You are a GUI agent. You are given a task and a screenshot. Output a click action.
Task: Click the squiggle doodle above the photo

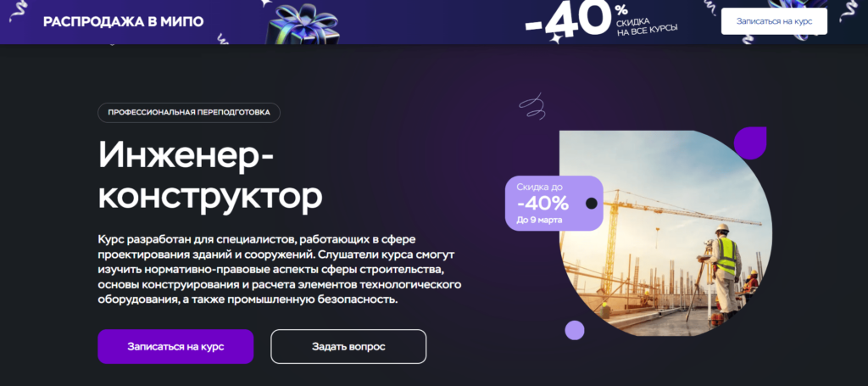[x=532, y=105]
